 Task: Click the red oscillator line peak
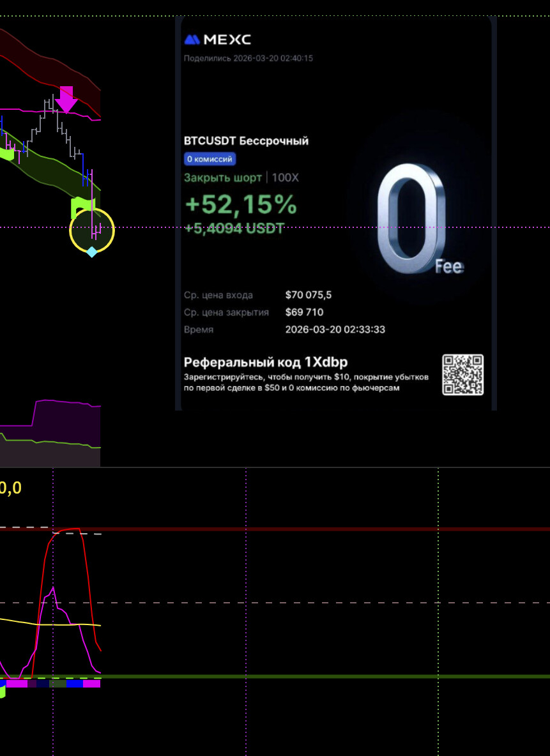[69, 529]
